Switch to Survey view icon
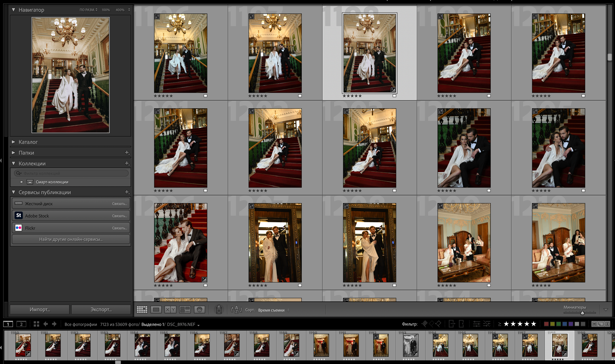This screenshot has width=615, height=364. pos(185,309)
